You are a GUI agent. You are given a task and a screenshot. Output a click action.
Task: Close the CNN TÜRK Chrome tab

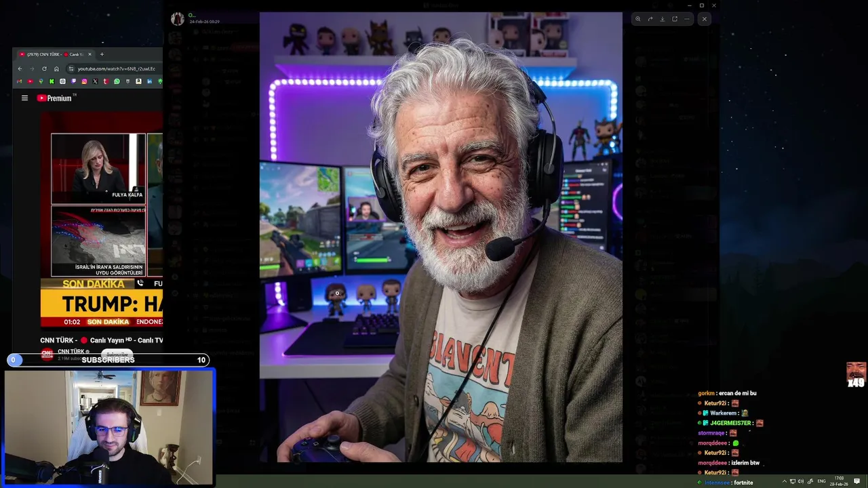pyautogui.click(x=90, y=54)
